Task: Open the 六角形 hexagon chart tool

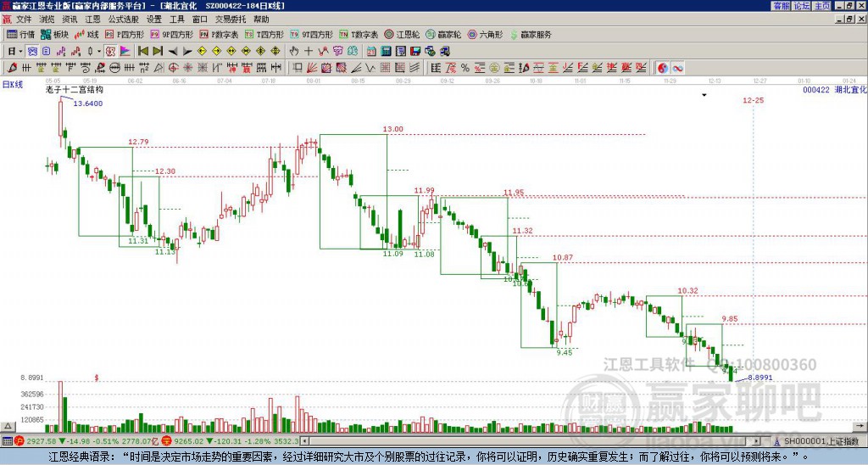Action: coord(485,34)
